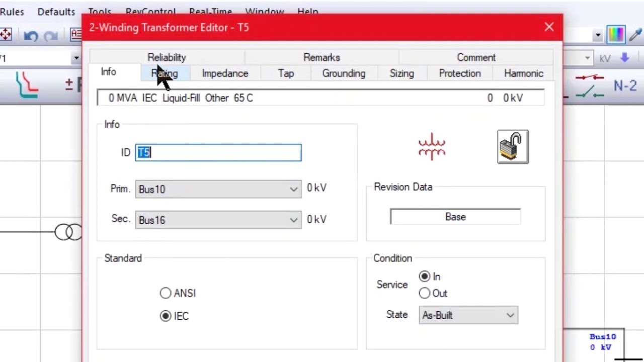Screen dimensions: 644x362
Task: Select the IEC standard radio button
Action: pos(166,316)
